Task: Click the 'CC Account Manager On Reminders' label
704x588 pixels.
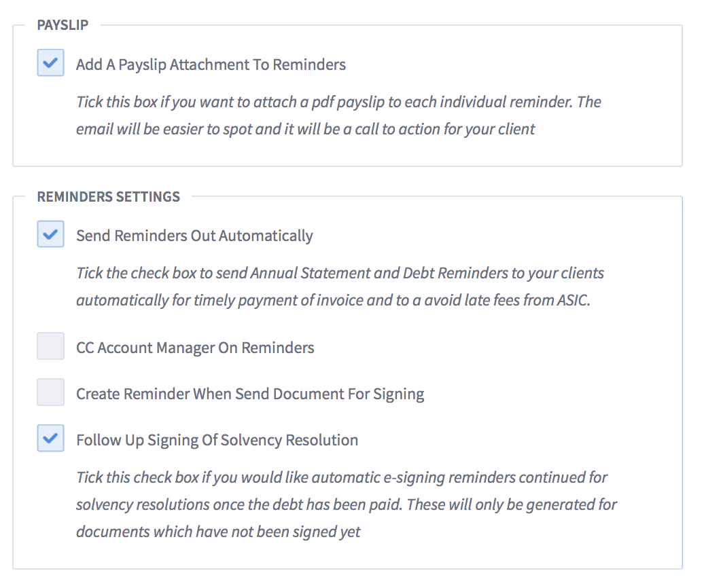Action: coord(195,348)
